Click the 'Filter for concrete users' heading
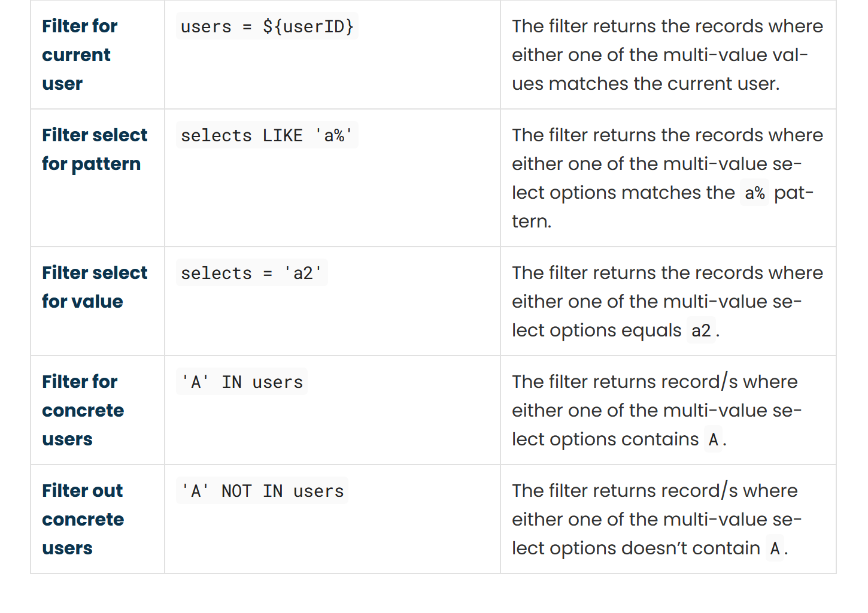 pos(83,410)
